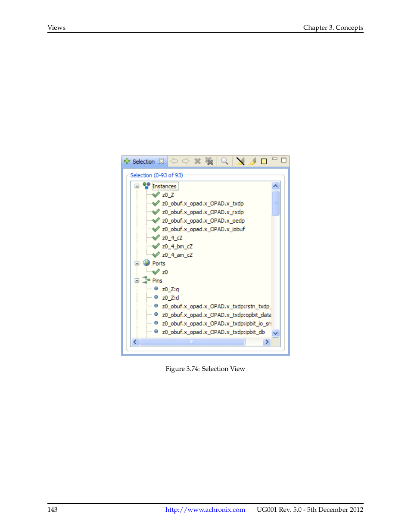This screenshot has height=532, width=411.
Task: Click the green checkmark beside z0_Z
Action: coord(156,194)
